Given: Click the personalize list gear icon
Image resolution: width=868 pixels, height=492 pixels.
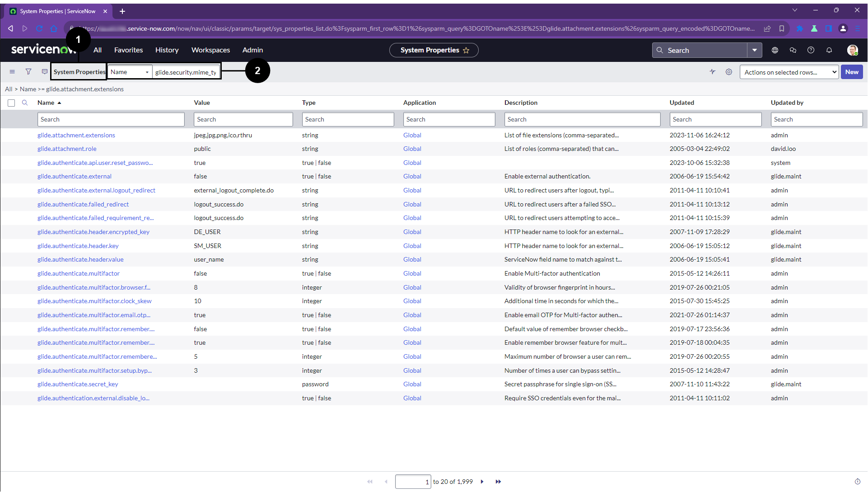Looking at the screenshot, I should coord(729,72).
